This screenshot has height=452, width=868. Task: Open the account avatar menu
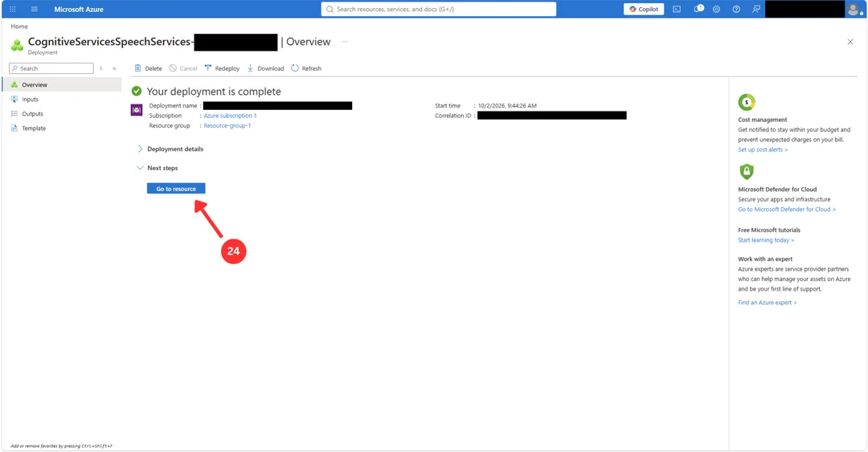pos(854,9)
